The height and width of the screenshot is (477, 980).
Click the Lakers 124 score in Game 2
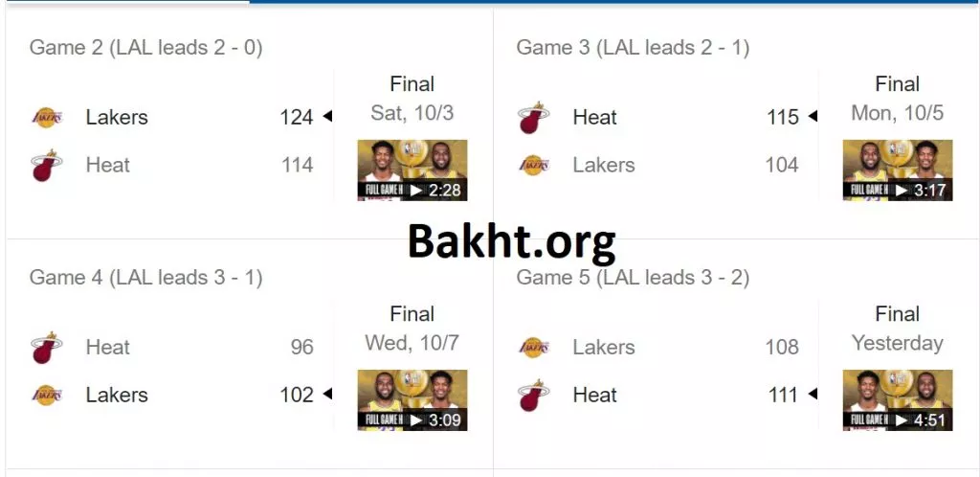pyautogui.click(x=297, y=118)
